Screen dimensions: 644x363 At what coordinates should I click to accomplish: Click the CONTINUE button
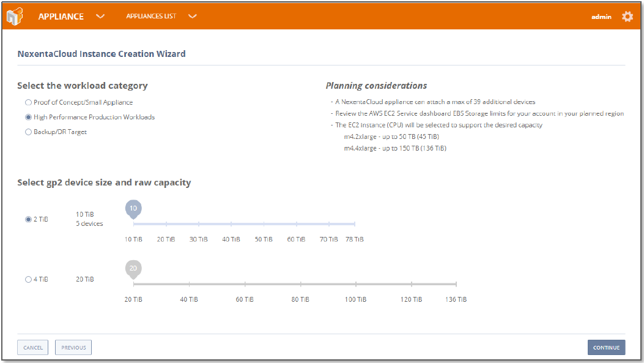[606, 348]
